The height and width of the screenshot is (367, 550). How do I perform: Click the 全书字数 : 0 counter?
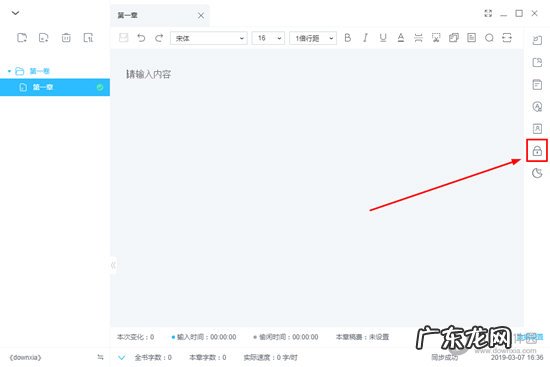(x=153, y=358)
